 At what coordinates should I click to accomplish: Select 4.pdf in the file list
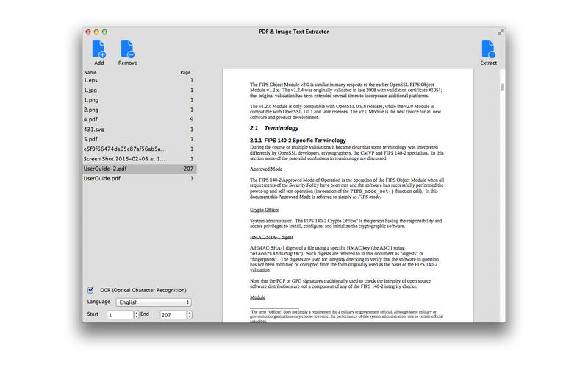pyautogui.click(x=139, y=119)
